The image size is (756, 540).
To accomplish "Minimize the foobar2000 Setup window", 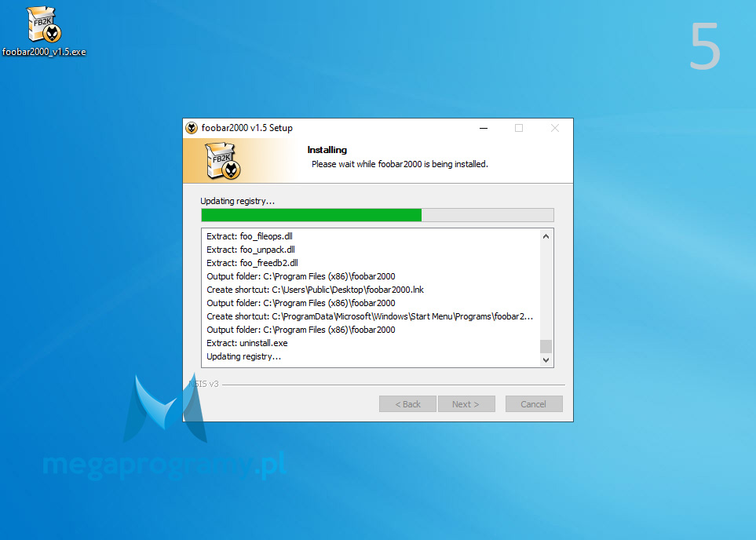I will pos(484,128).
